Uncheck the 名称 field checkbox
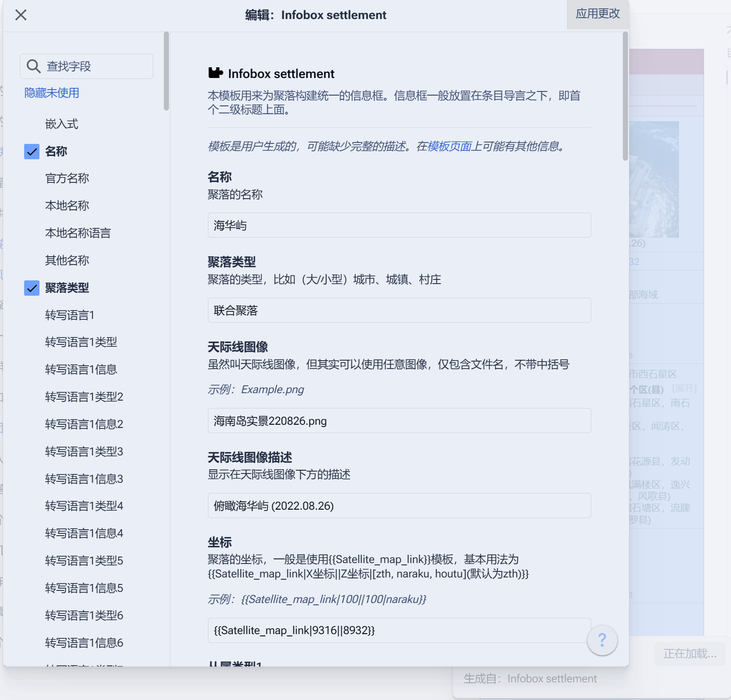This screenshot has height=700, width=731. click(x=32, y=151)
